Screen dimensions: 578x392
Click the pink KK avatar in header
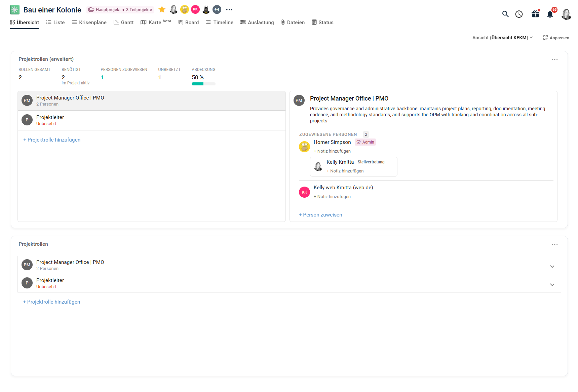click(195, 9)
